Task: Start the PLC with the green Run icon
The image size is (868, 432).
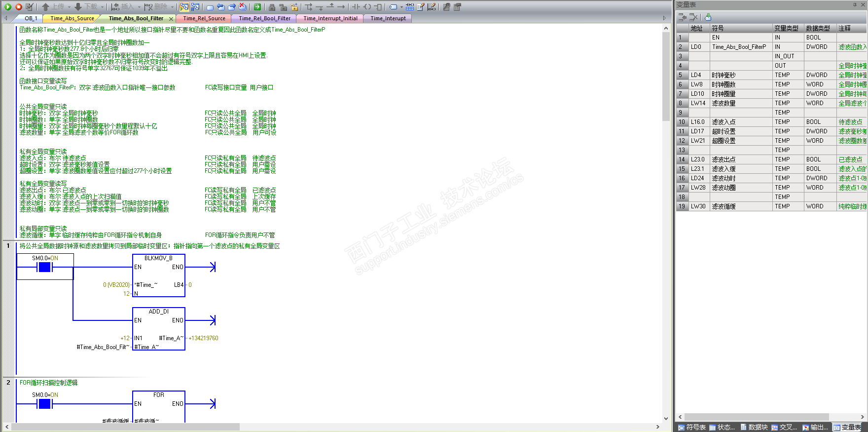Action: 7,7
